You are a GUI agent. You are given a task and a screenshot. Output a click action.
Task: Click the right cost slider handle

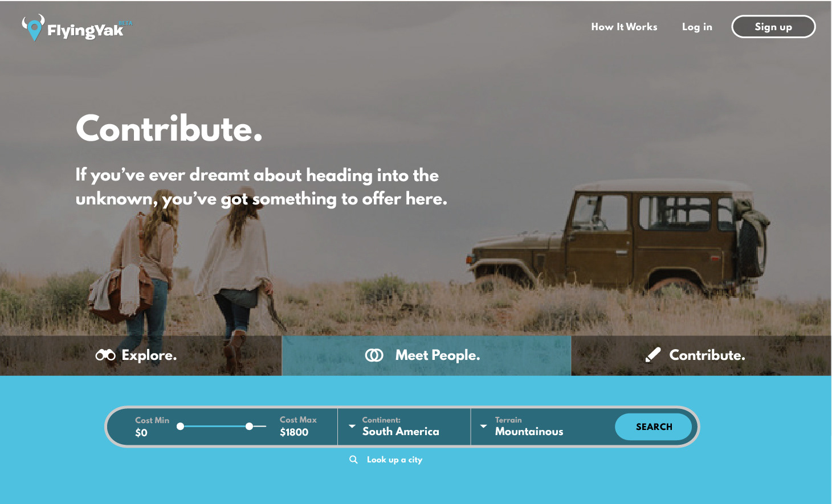click(x=249, y=426)
